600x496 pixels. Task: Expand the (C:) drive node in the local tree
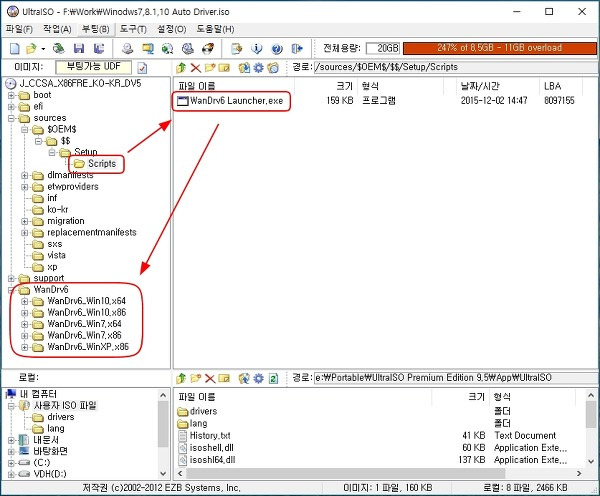[11, 463]
